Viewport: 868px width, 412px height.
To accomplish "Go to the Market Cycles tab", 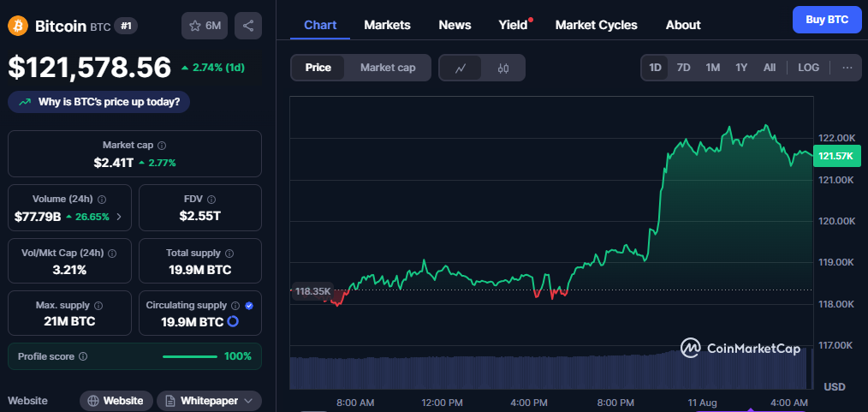I will click(x=596, y=25).
